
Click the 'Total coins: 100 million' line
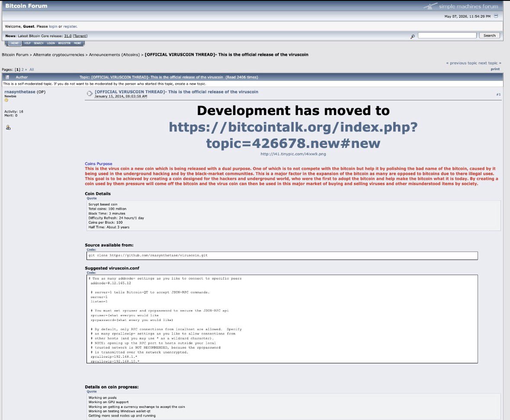click(x=107, y=209)
